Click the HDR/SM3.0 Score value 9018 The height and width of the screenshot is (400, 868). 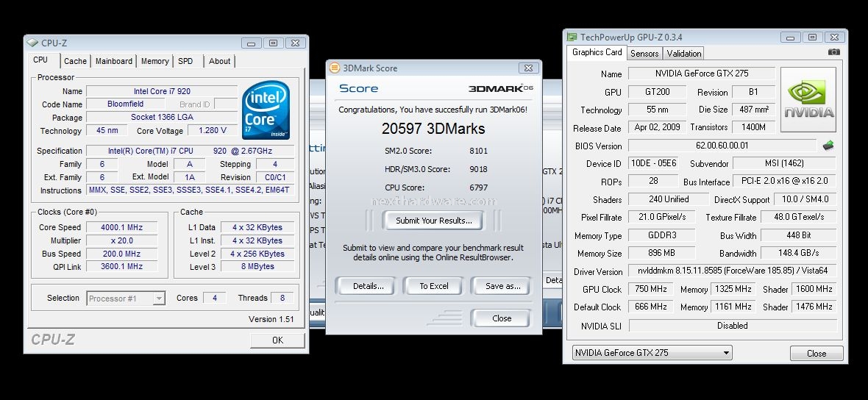pos(478,169)
